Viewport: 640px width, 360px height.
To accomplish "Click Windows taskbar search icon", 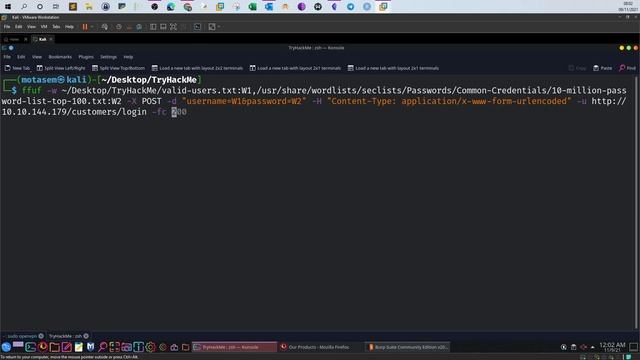I will [x=24, y=7].
